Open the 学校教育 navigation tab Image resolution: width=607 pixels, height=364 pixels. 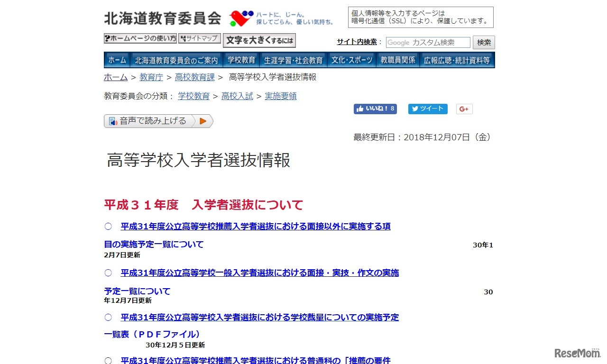(x=241, y=60)
